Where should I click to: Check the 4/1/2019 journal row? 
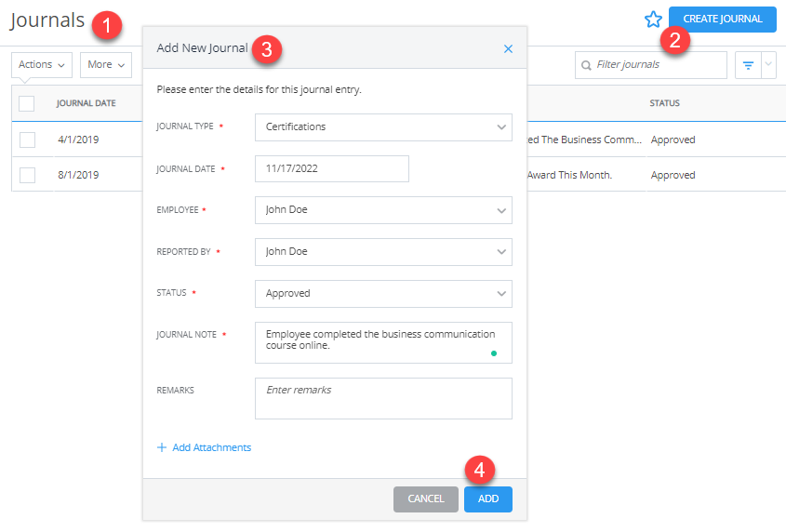click(x=27, y=140)
